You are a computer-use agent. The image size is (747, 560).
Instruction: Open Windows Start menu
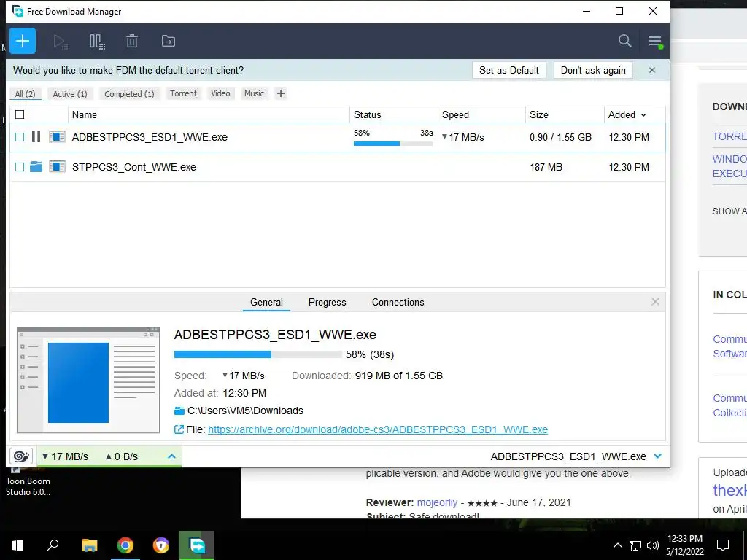coord(18,545)
